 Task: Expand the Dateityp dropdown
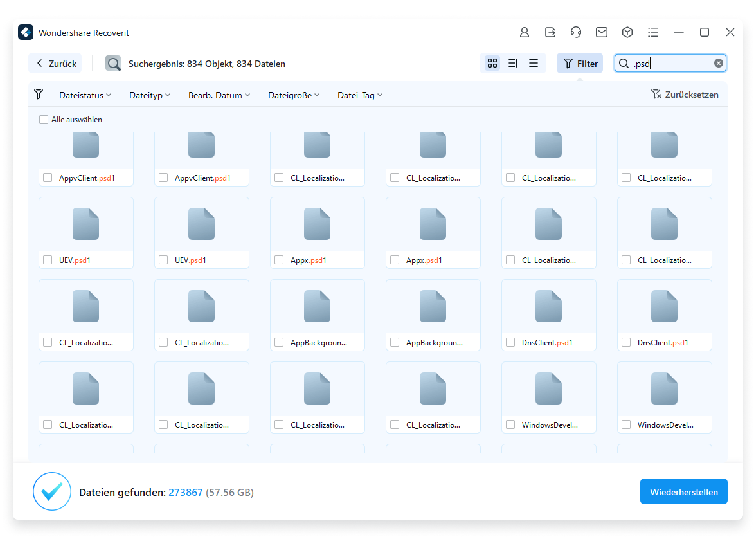149,95
